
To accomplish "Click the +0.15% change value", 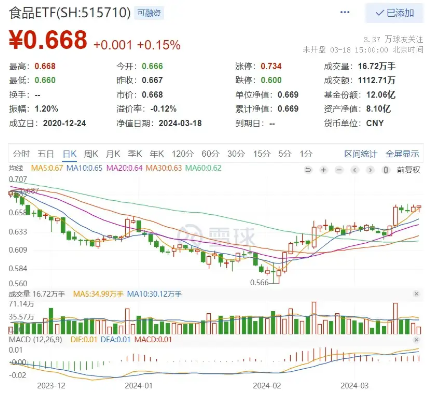I will pos(159,45).
